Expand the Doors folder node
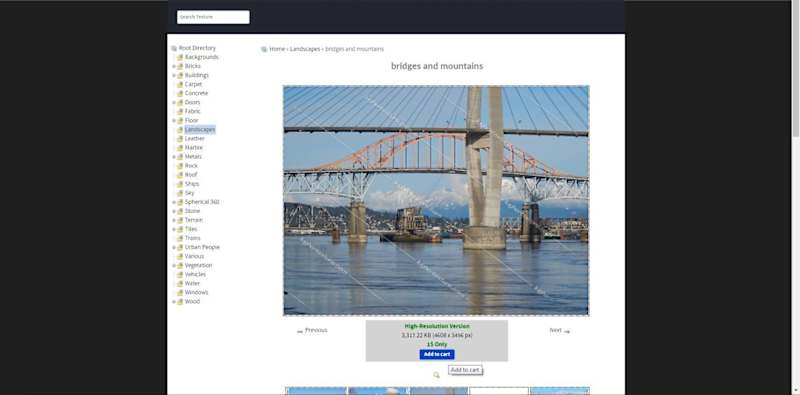Screen dimensions: 800x395 point(173,103)
